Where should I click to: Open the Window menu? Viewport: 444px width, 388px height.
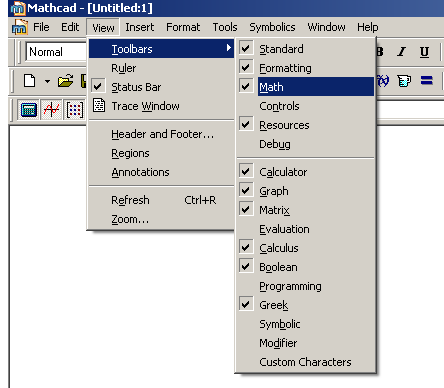(326, 27)
